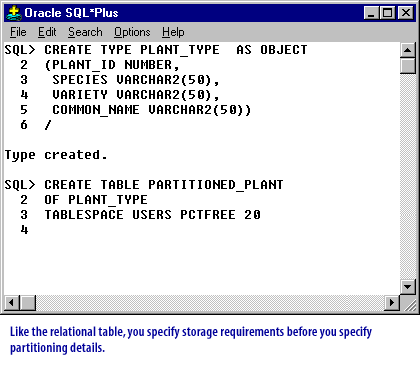Screen dimensions: 420x390
Task: Click the line 'CREATE TABLE PARTITIONED_PLANT'
Action: coord(164,185)
